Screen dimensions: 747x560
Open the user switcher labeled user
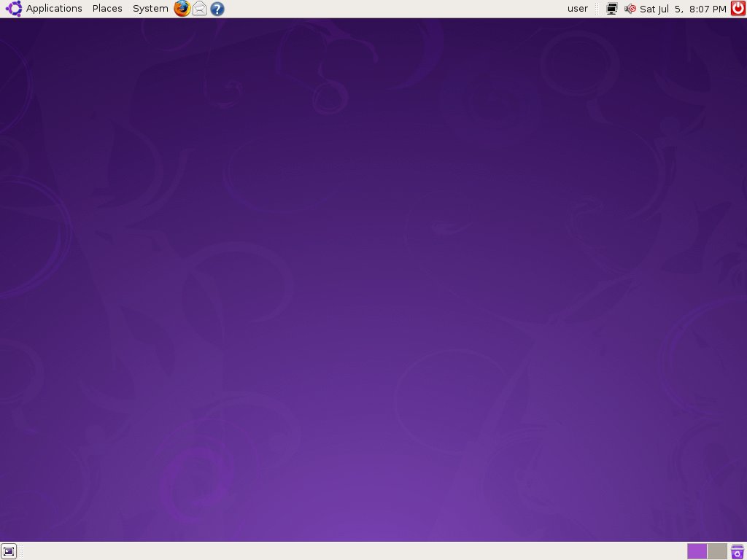578,9
